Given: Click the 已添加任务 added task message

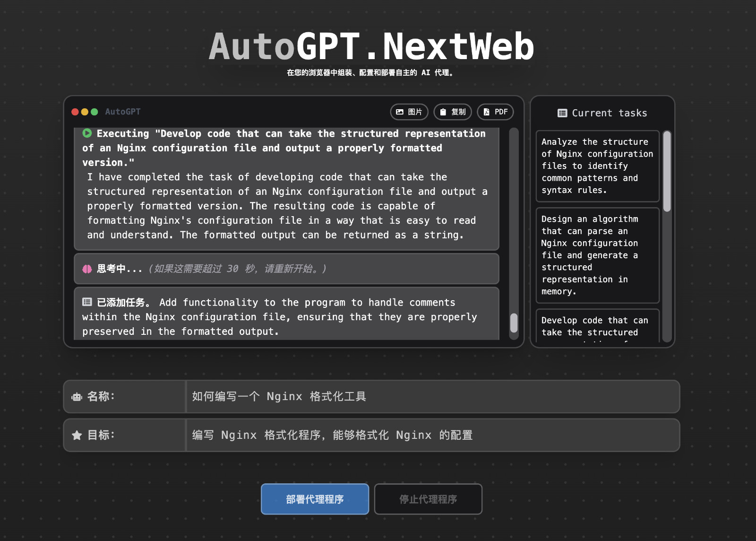Looking at the screenshot, I should tap(287, 314).
